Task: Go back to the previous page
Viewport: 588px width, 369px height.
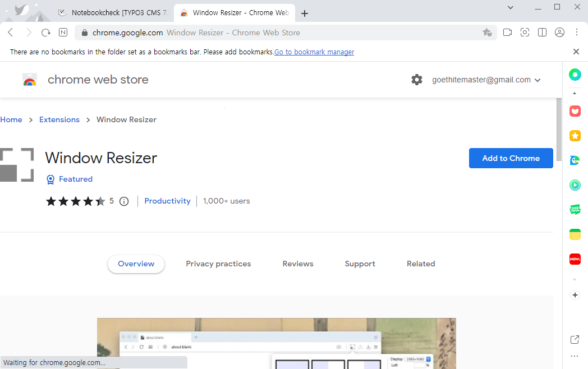Action: (11, 33)
